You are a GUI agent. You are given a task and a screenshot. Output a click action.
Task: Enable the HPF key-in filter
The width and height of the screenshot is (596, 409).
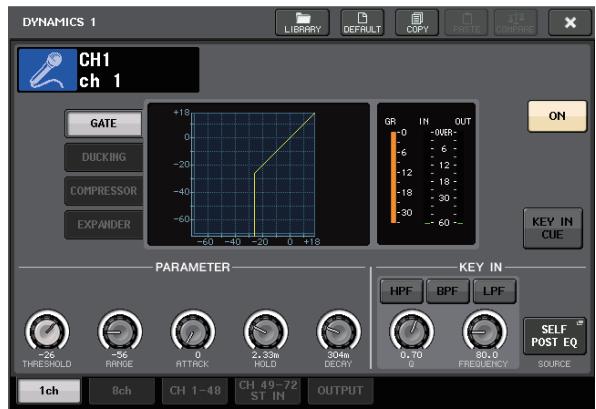pos(401,291)
